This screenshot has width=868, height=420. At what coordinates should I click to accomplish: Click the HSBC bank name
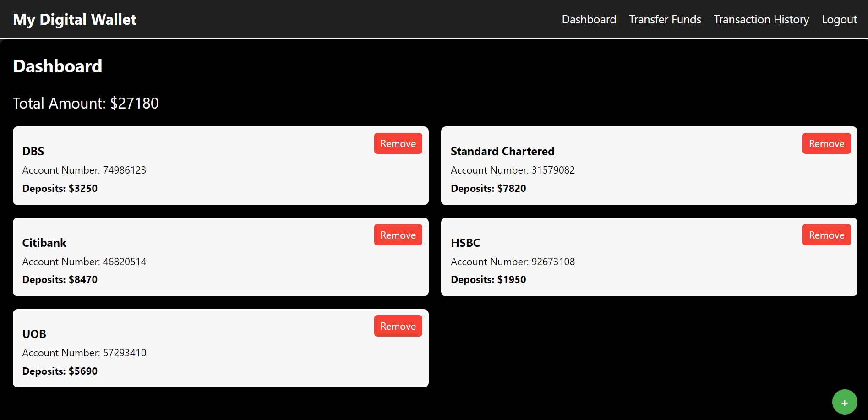tap(465, 243)
